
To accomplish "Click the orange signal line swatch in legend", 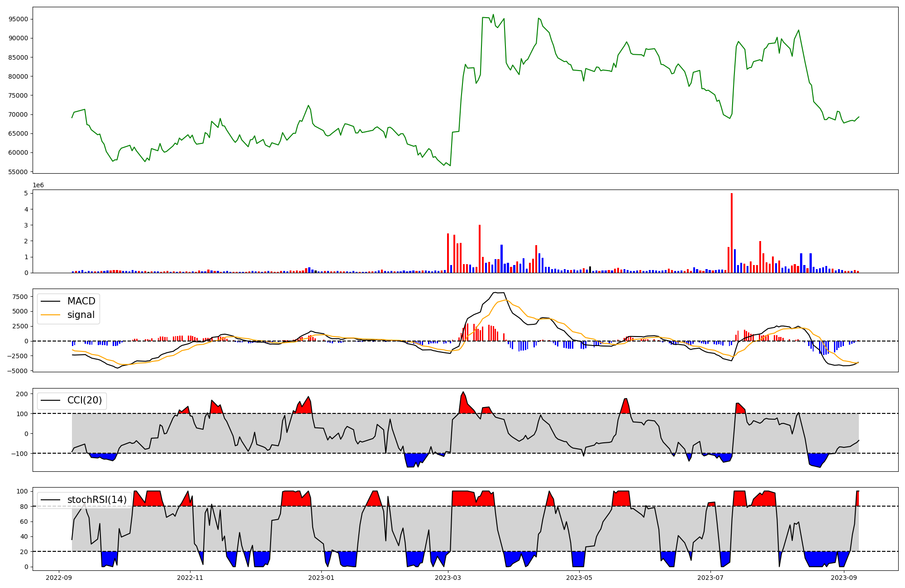I will pyautogui.click(x=50, y=315).
